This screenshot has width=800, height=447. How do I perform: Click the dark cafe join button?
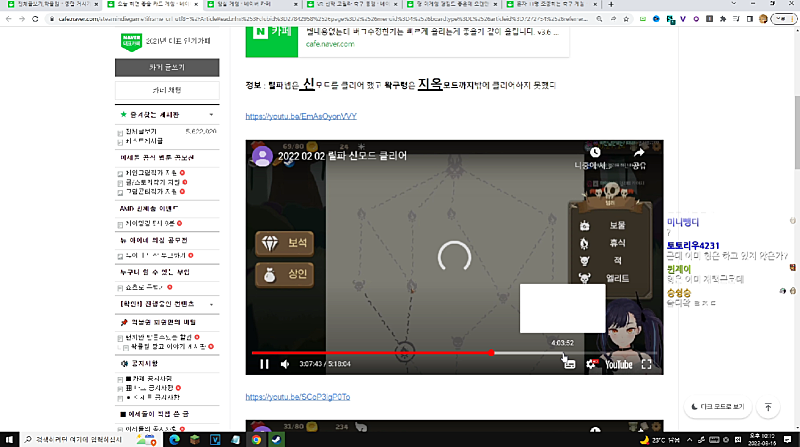(165, 67)
